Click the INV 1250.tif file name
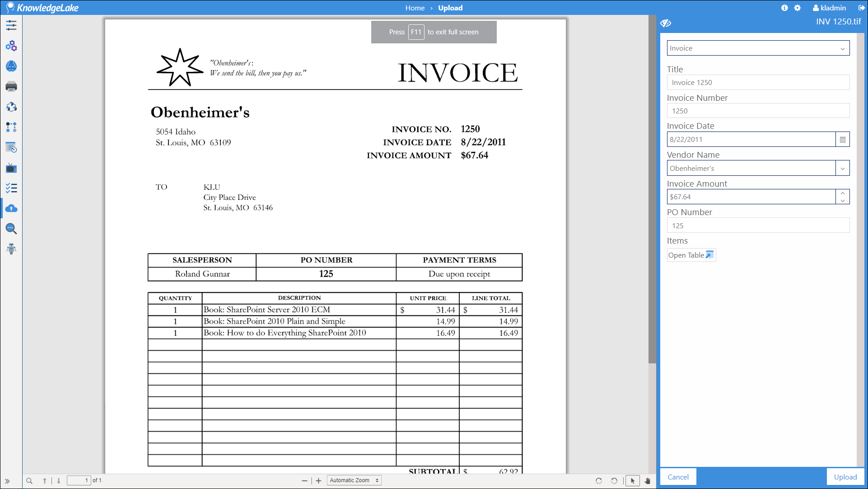 pyautogui.click(x=838, y=21)
